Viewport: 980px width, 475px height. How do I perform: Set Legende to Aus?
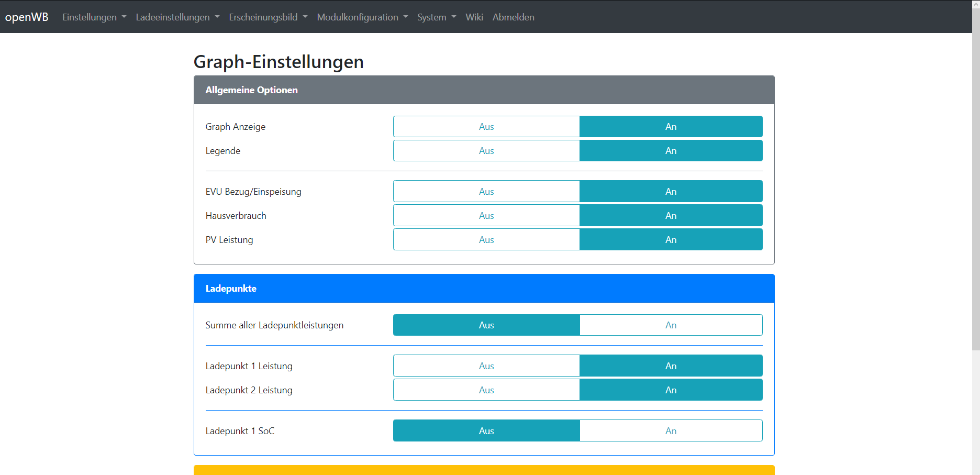[x=486, y=151]
